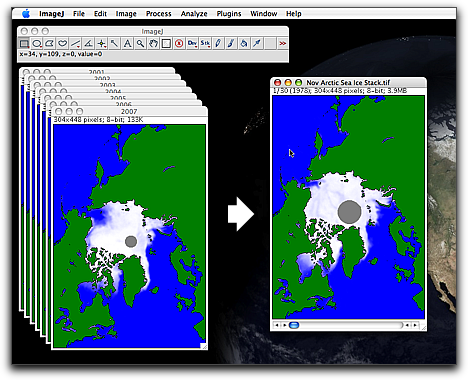Select the Oval selection tool

click(37, 43)
